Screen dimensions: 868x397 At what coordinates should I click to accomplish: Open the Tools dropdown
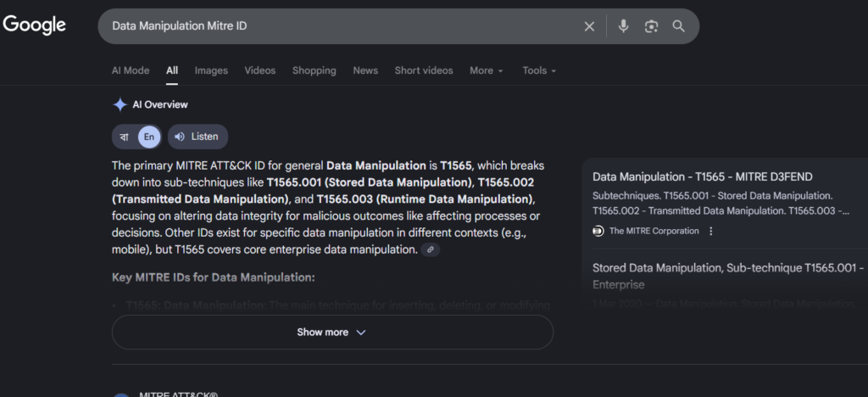(x=539, y=70)
